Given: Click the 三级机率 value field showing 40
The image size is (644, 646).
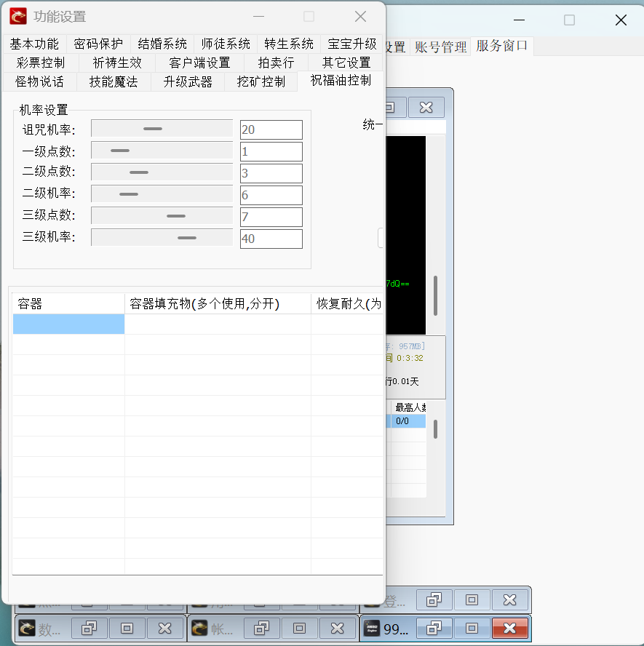Looking at the screenshot, I should point(271,239).
